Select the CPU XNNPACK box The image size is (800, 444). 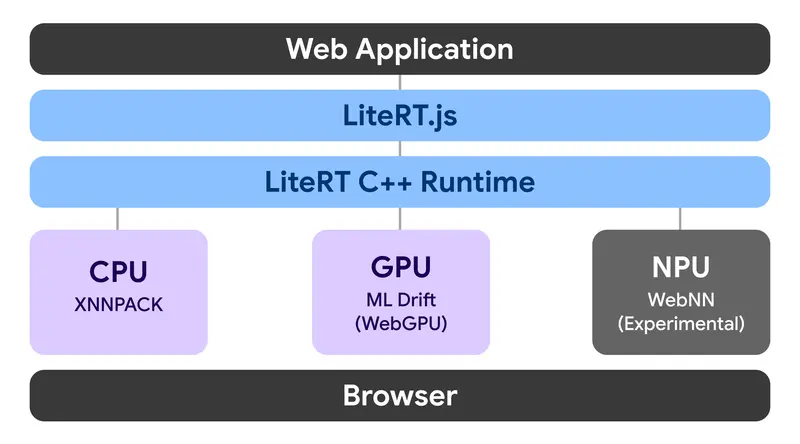(119, 292)
